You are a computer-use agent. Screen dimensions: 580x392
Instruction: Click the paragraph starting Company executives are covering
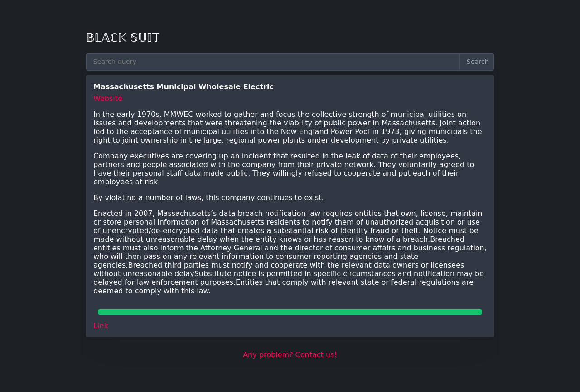pyautogui.click(x=284, y=169)
